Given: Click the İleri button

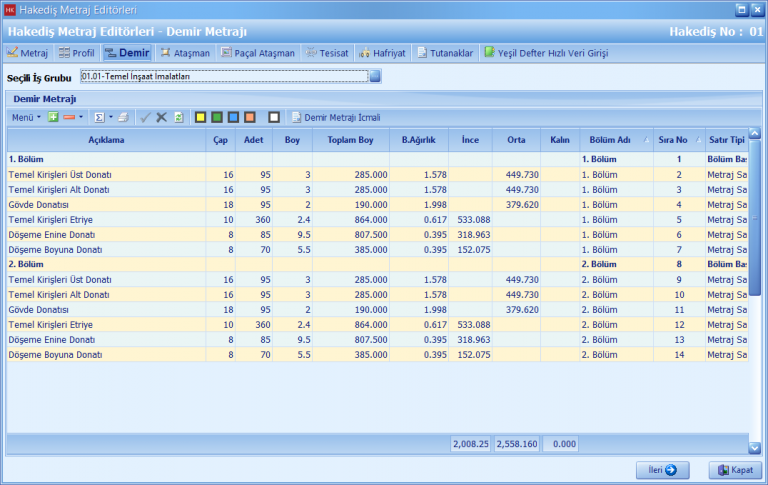Looking at the screenshot, I should pos(663,469).
